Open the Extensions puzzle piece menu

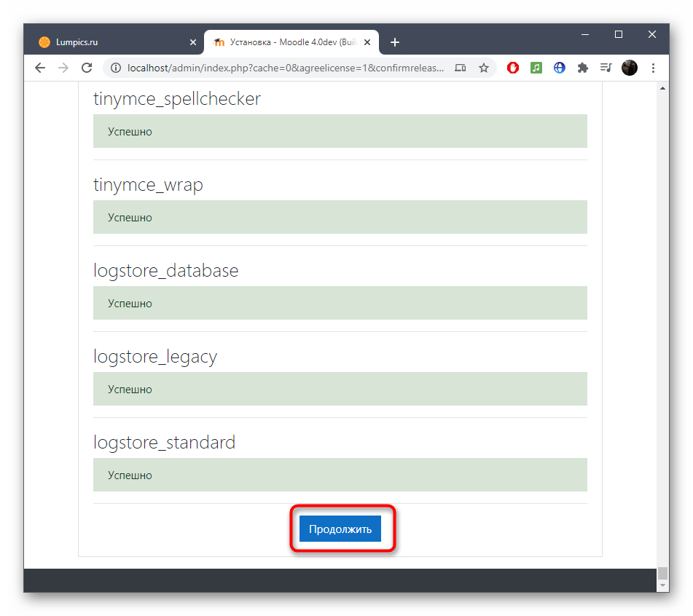click(583, 68)
